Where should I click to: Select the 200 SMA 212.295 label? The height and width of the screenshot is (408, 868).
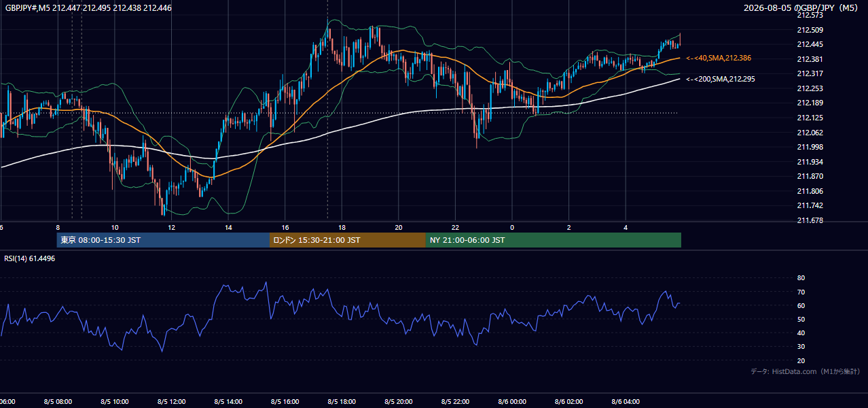720,79
